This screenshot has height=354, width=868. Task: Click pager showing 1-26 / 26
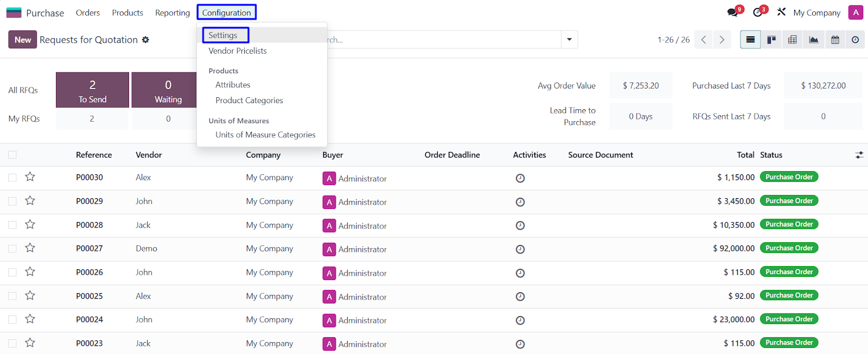pyautogui.click(x=673, y=40)
